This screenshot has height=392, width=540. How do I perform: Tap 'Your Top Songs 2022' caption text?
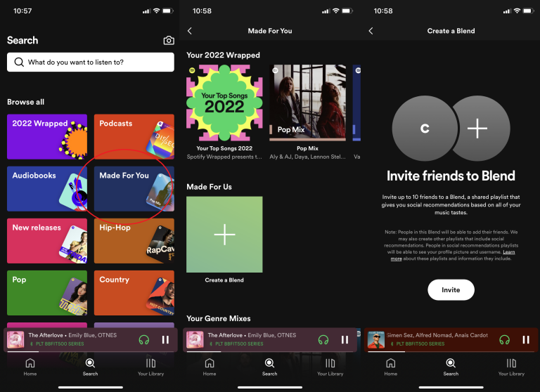(x=224, y=148)
